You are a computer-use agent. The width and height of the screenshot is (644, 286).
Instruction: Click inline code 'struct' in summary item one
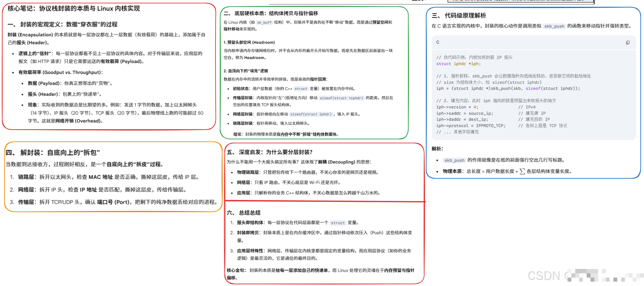(x=337, y=223)
